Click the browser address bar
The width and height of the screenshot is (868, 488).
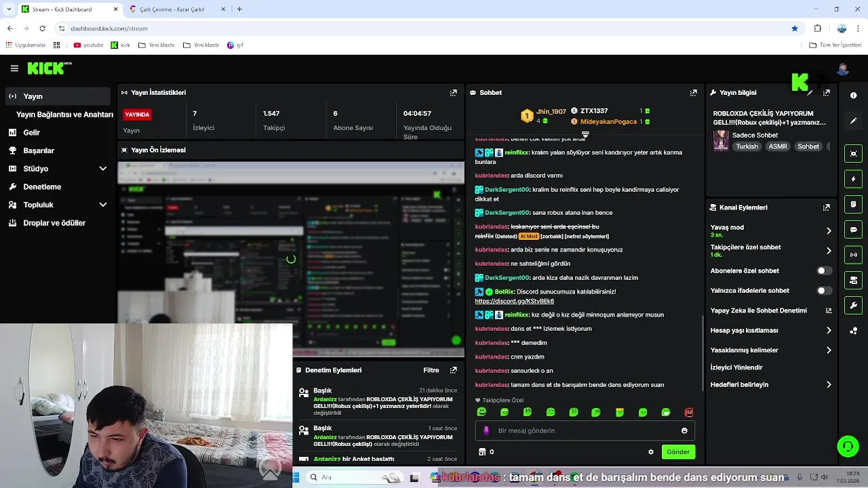point(427,28)
